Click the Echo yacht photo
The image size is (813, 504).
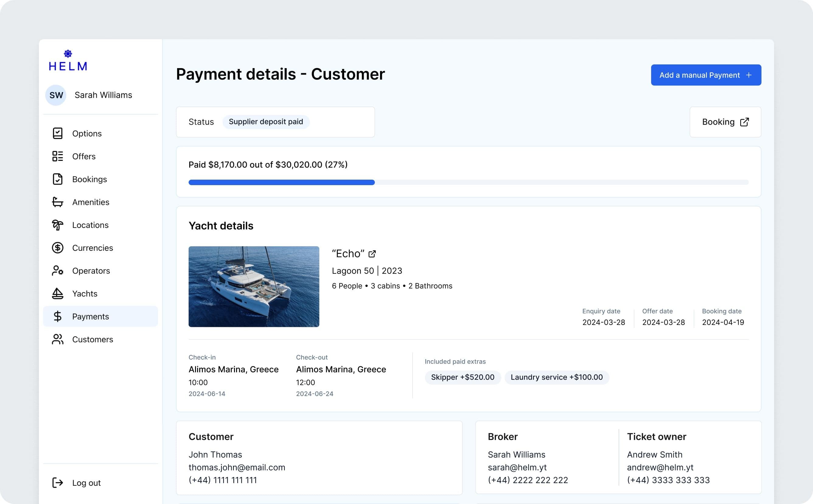[x=253, y=287]
